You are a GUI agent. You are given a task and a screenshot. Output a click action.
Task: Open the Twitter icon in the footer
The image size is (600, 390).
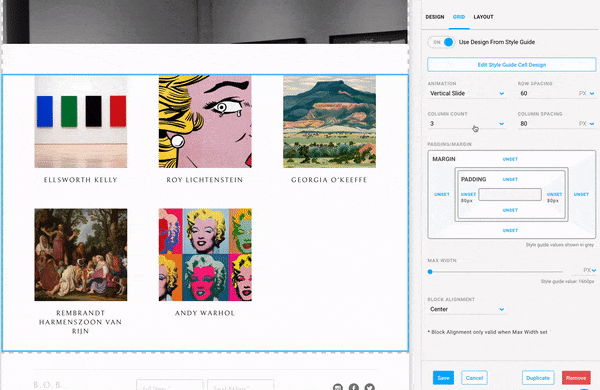pos(369,387)
